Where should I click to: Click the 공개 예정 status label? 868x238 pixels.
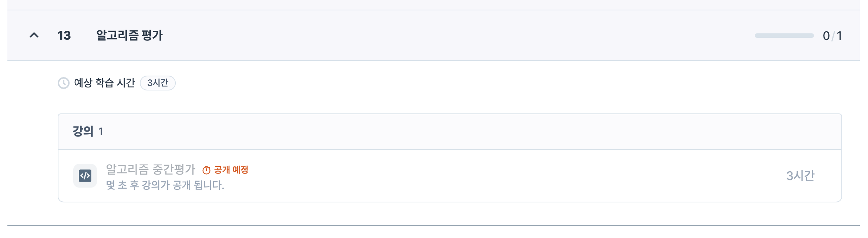231,170
